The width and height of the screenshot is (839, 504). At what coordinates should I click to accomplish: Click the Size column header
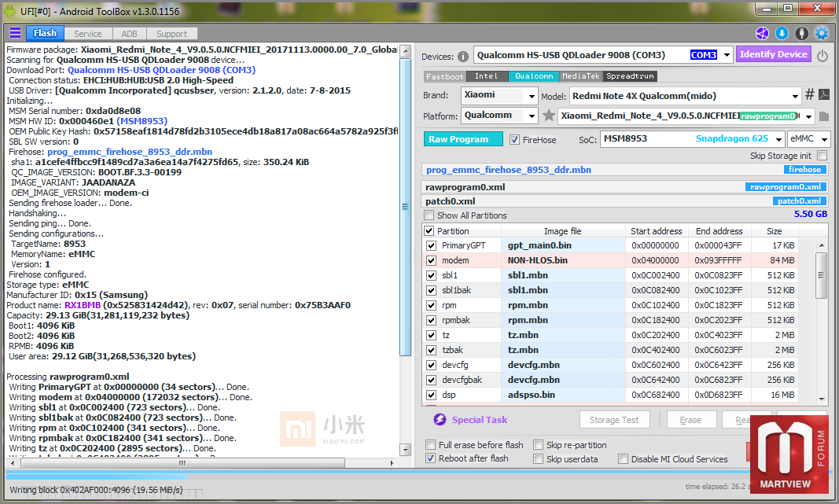point(775,231)
